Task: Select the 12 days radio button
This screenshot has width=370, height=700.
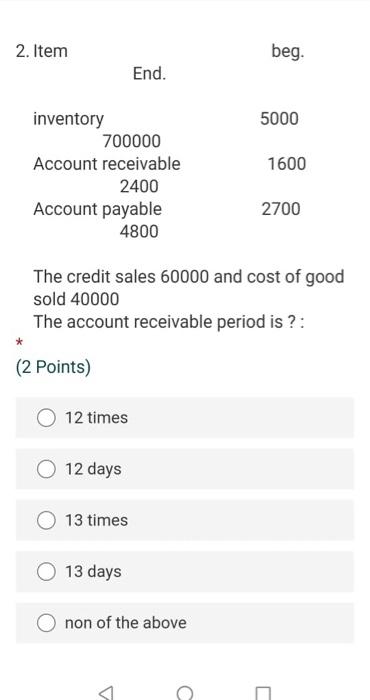Action: click(46, 470)
